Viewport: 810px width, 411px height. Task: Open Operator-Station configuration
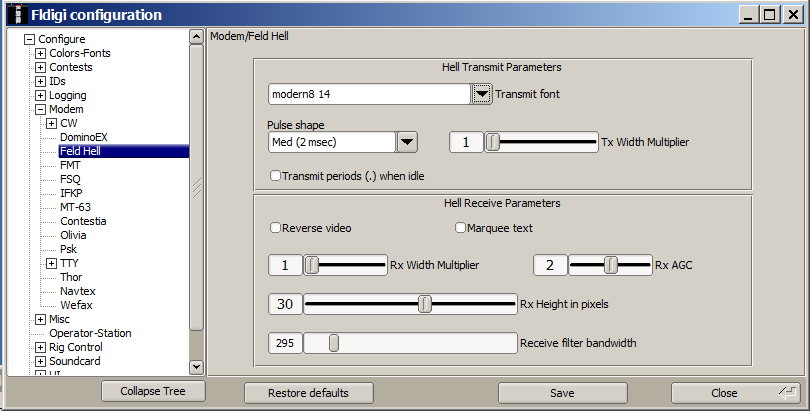pos(90,333)
